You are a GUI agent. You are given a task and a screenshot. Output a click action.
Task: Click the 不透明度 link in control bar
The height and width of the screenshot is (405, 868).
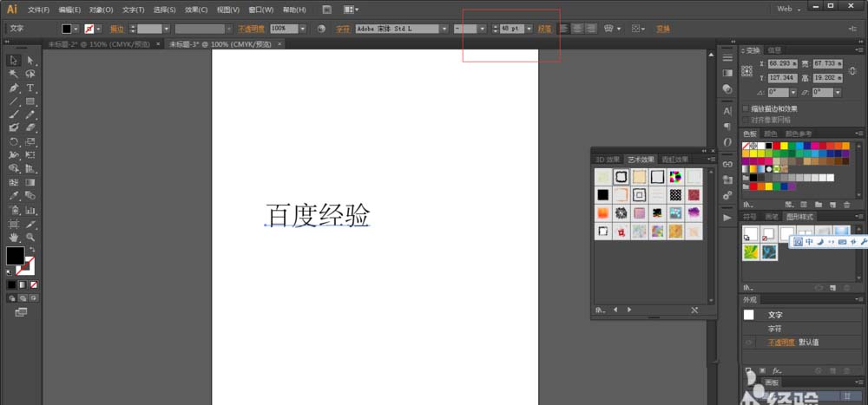(x=252, y=29)
